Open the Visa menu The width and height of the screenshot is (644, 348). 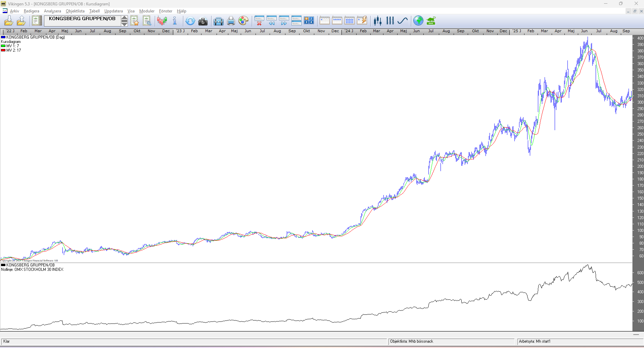click(131, 11)
